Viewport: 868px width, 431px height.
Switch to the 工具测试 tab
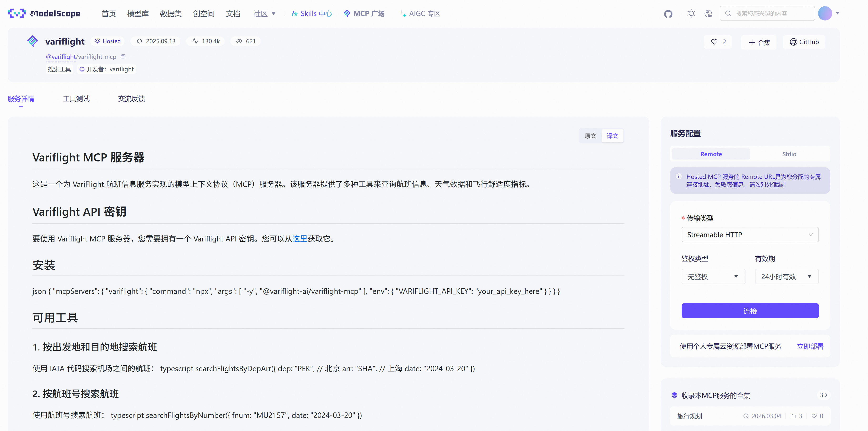(x=76, y=99)
